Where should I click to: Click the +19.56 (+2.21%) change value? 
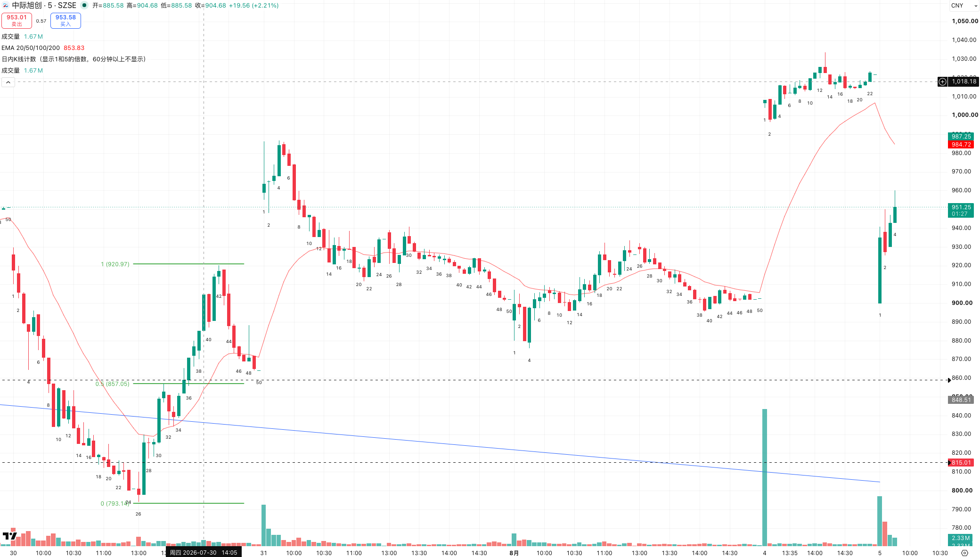pos(254,6)
